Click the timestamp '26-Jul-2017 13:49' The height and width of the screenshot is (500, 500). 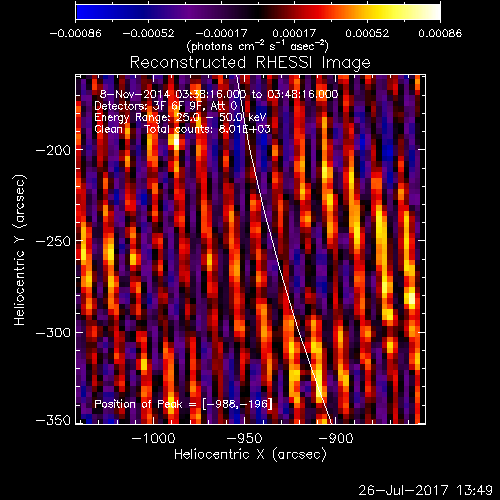(425, 490)
